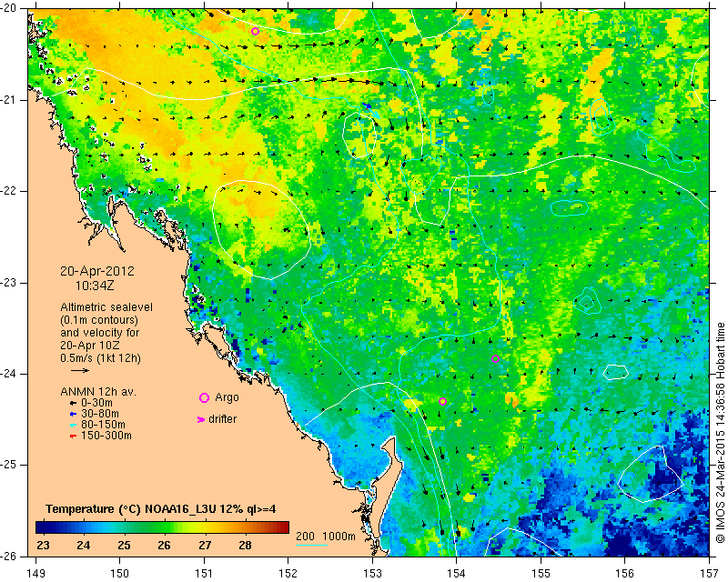Click the magenta drifter symbol in the legend

(x=201, y=419)
